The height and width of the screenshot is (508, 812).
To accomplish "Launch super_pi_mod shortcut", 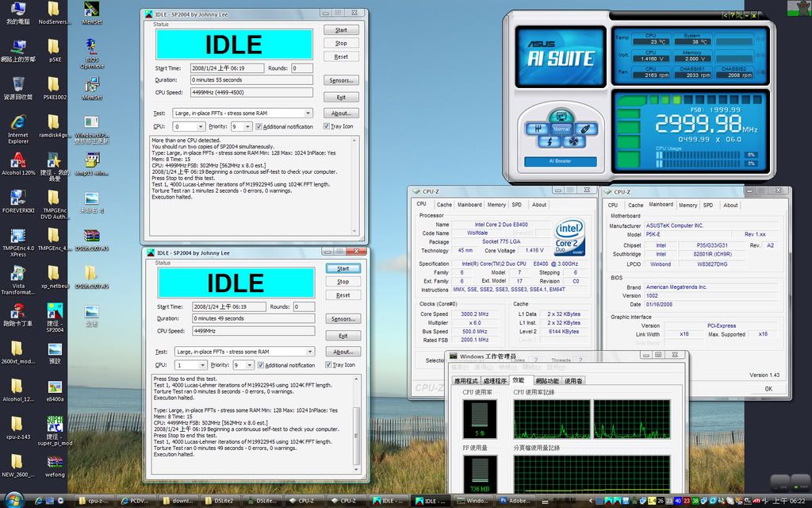I will click(x=55, y=430).
